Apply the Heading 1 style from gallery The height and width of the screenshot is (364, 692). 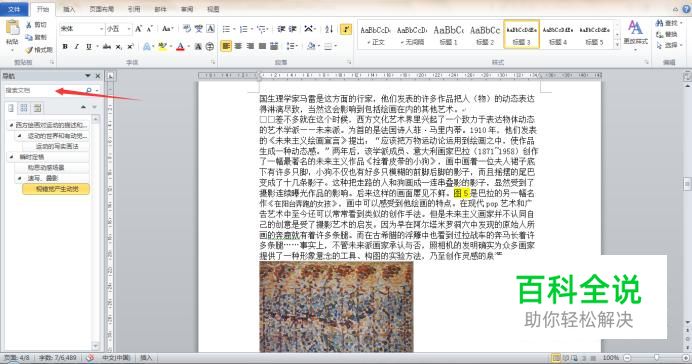[x=448, y=35]
